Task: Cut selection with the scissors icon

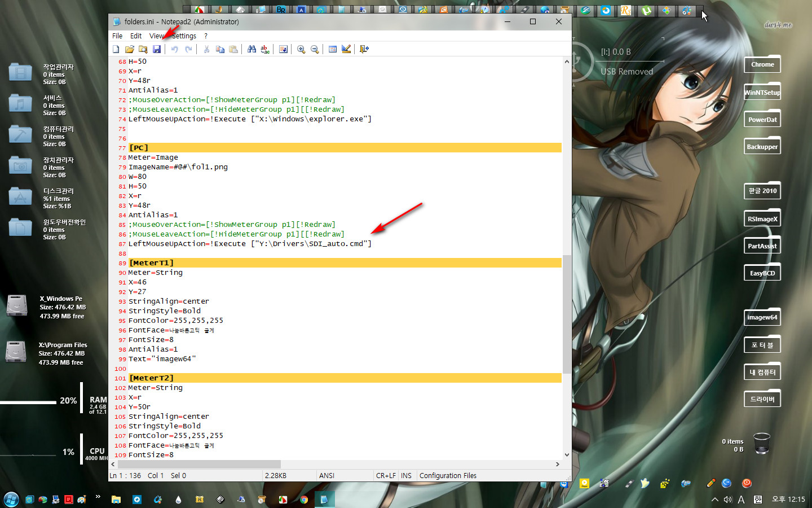Action: [206, 49]
